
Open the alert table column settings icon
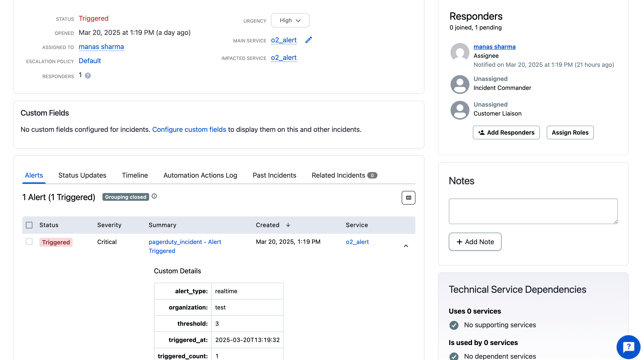[408, 198]
